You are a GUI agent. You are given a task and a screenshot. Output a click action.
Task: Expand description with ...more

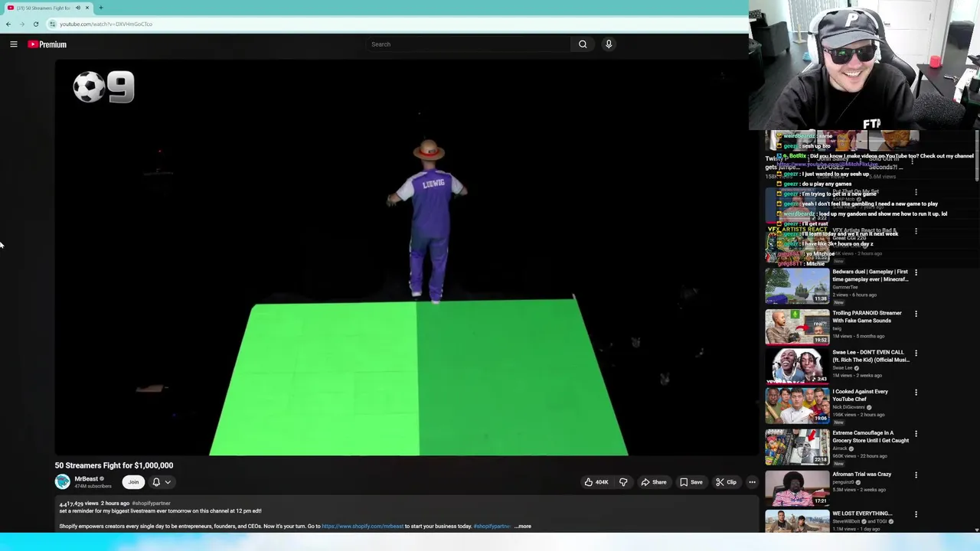[x=523, y=527]
